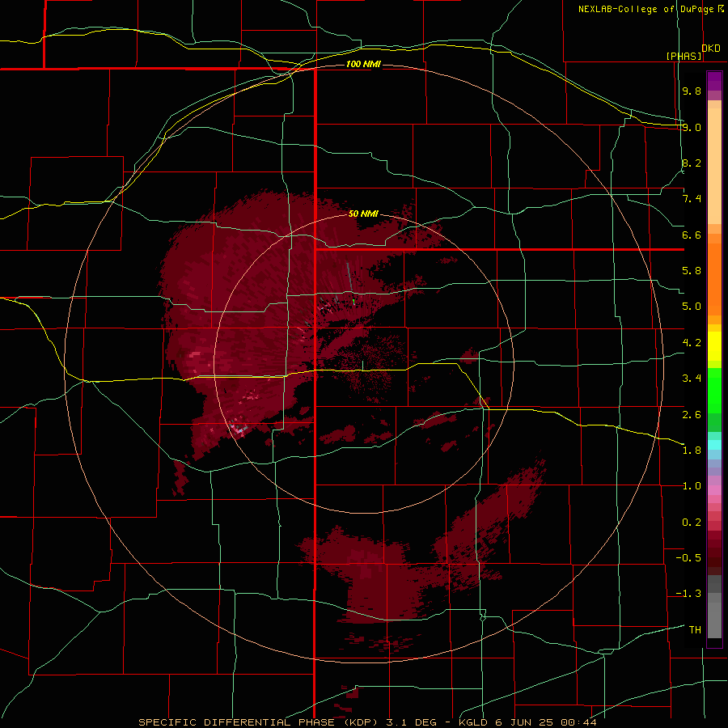Click the 50 NMI range ring label
The height and width of the screenshot is (728, 728).
tap(363, 214)
